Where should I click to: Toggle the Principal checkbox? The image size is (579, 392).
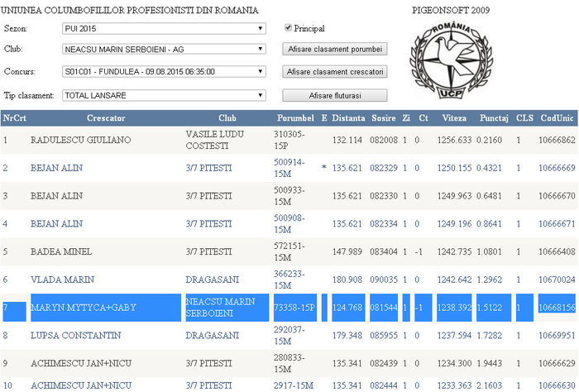click(288, 28)
